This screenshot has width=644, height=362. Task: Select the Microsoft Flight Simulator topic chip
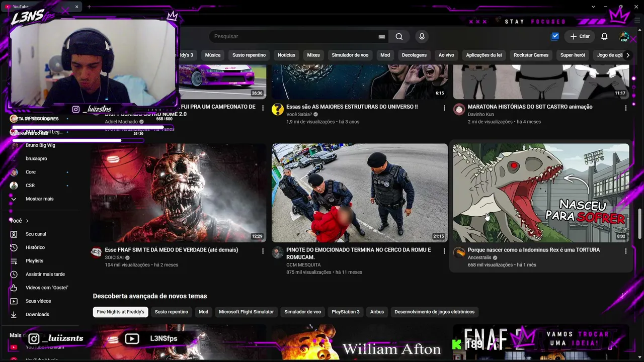pos(247,312)
